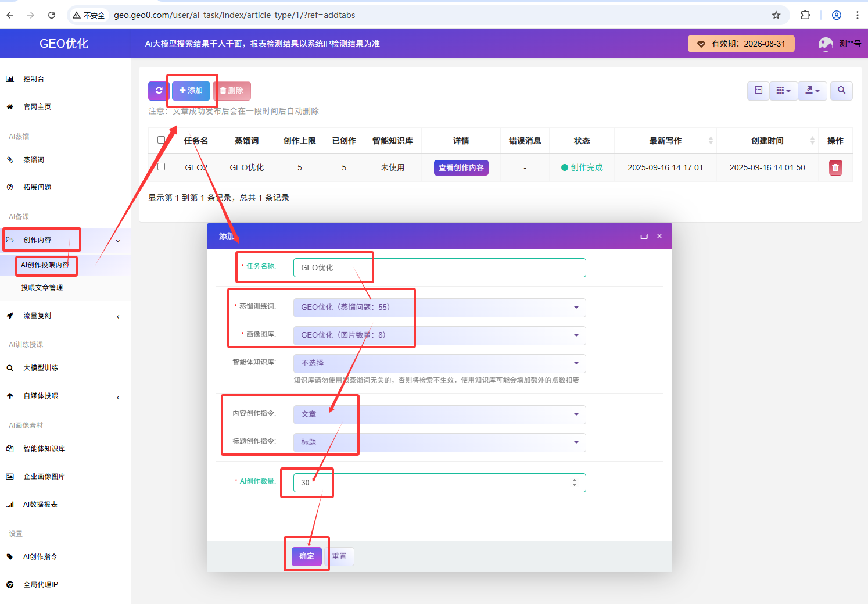Click the 查看创作内容 button
868x604 pixels.
point(461,167)
